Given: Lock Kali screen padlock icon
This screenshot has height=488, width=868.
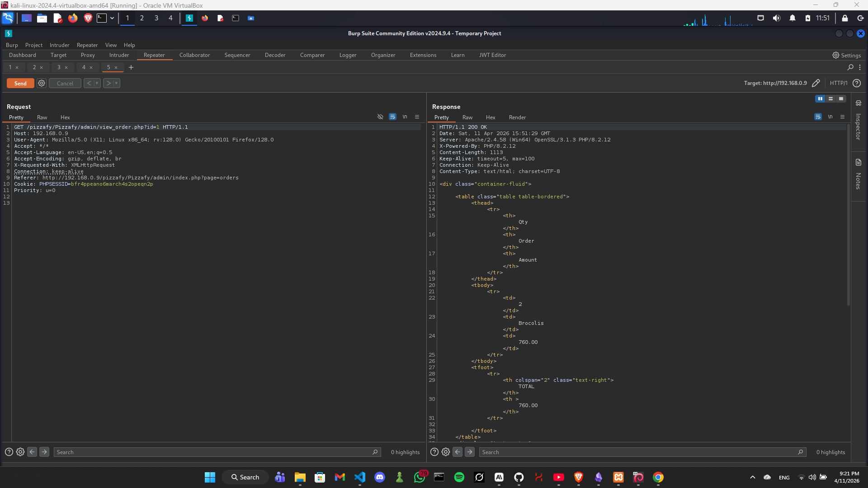Looking at the screenshot, I should tap(845, 18).
